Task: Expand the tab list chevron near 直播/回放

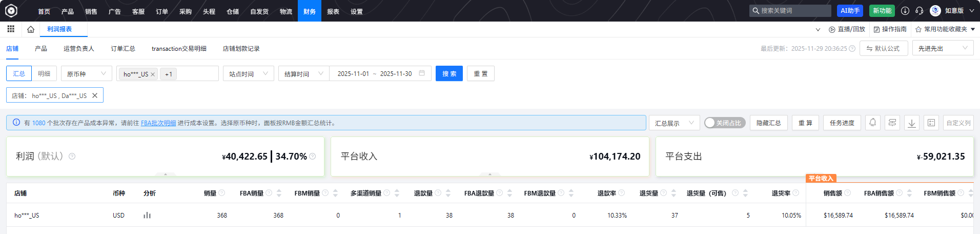Action: coord(818,29)
